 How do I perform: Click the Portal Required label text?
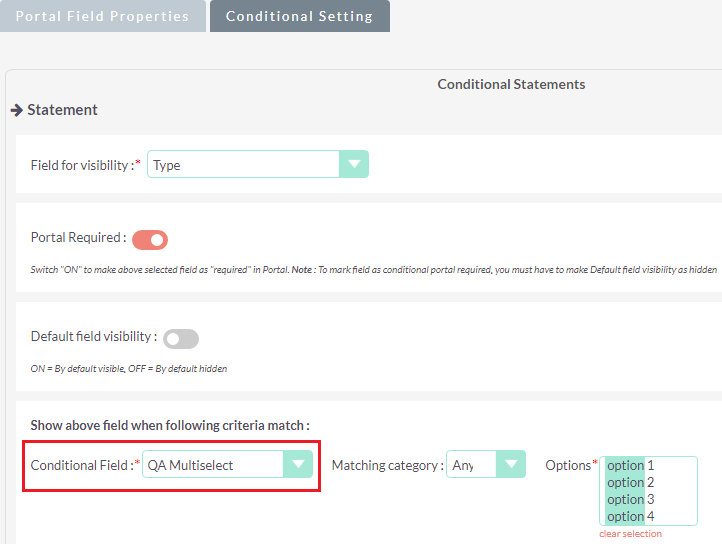[x=78, y=238]
